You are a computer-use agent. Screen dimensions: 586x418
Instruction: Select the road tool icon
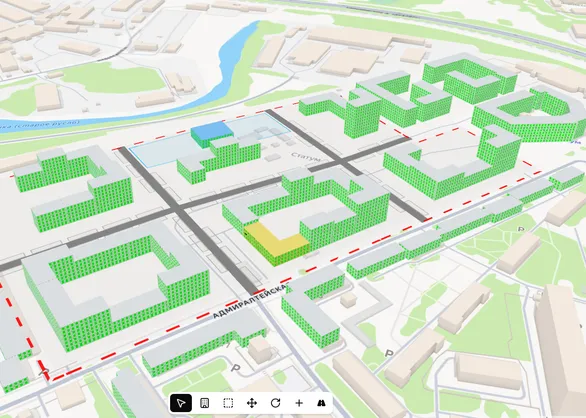[321, 403]
